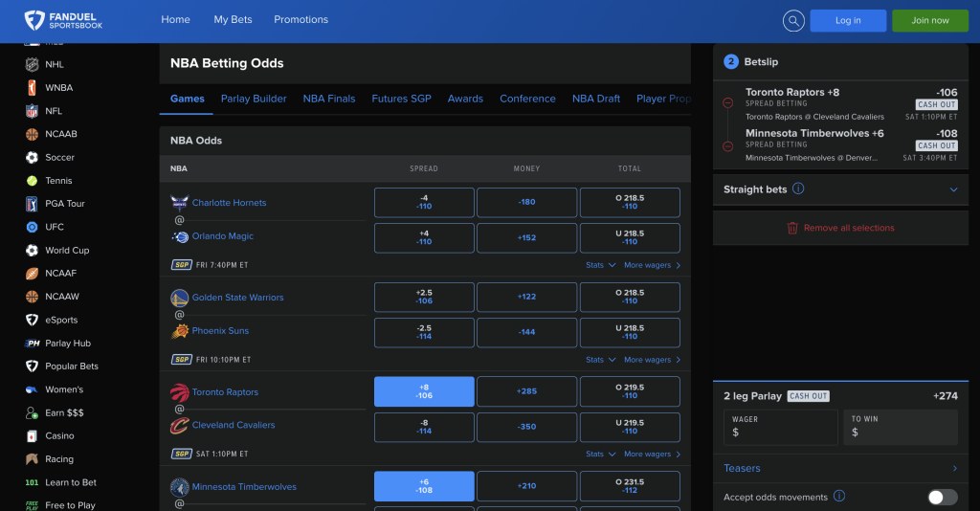Open the Awards tab
This screenshot has width=980, height=511.
465,99
